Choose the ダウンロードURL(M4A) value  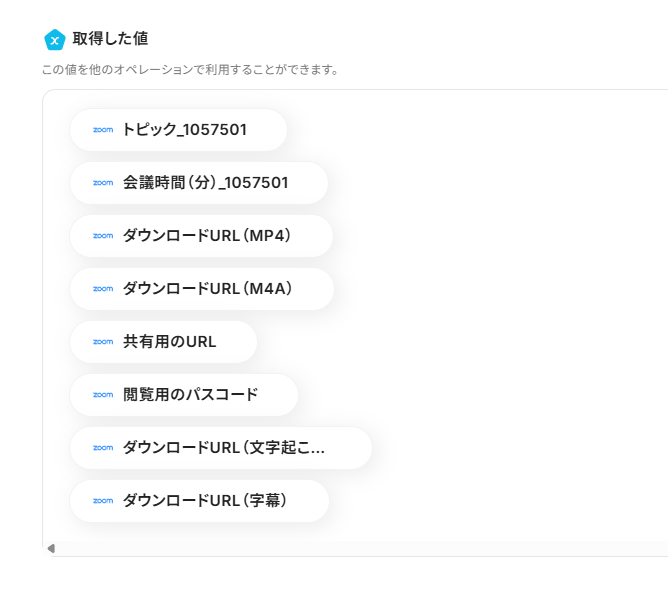(x=207, y=289)
